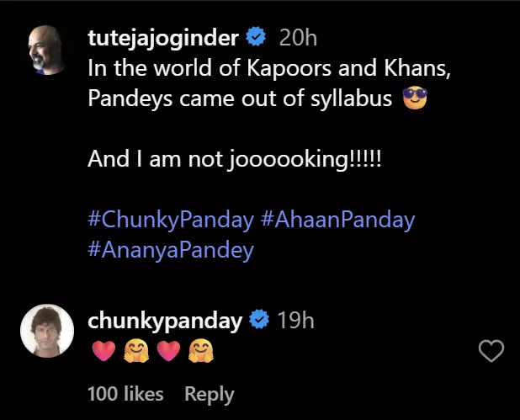This screenshot has width=520, height=420.
Task: Click the first hugging face emoji
Action: [135, 350]
